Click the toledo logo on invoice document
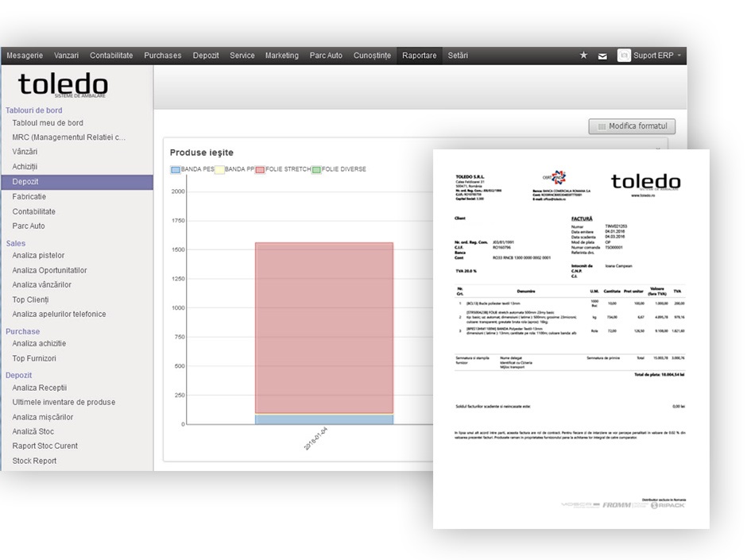Screen dimensions: 747x560 coord(645,183)
